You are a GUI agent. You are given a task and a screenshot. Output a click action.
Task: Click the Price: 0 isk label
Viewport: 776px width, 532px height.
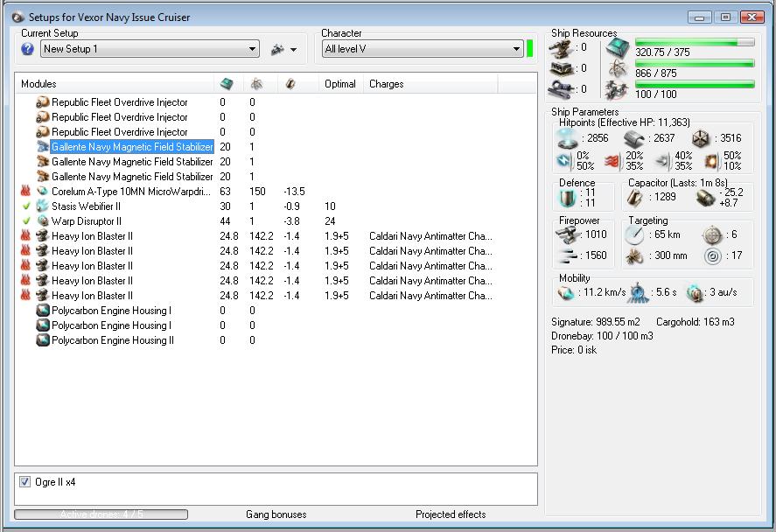pos(574,350)
